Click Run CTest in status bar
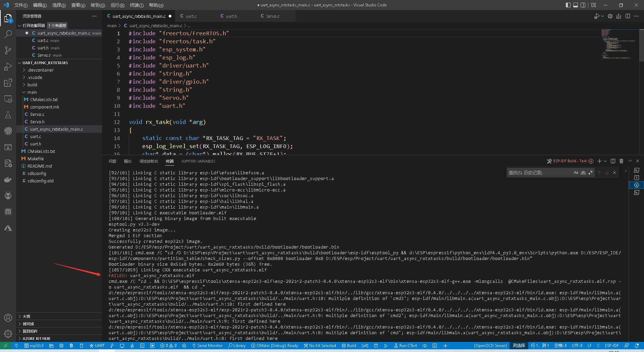This screenshot has height=352, width=644. pos(406,346)
